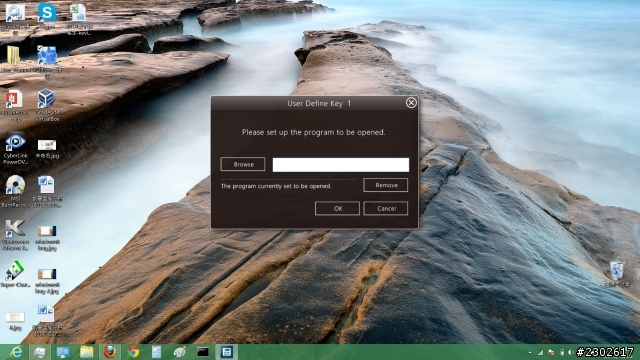Remove the currently set program
The image size is (640, 360).
(386, 185)
